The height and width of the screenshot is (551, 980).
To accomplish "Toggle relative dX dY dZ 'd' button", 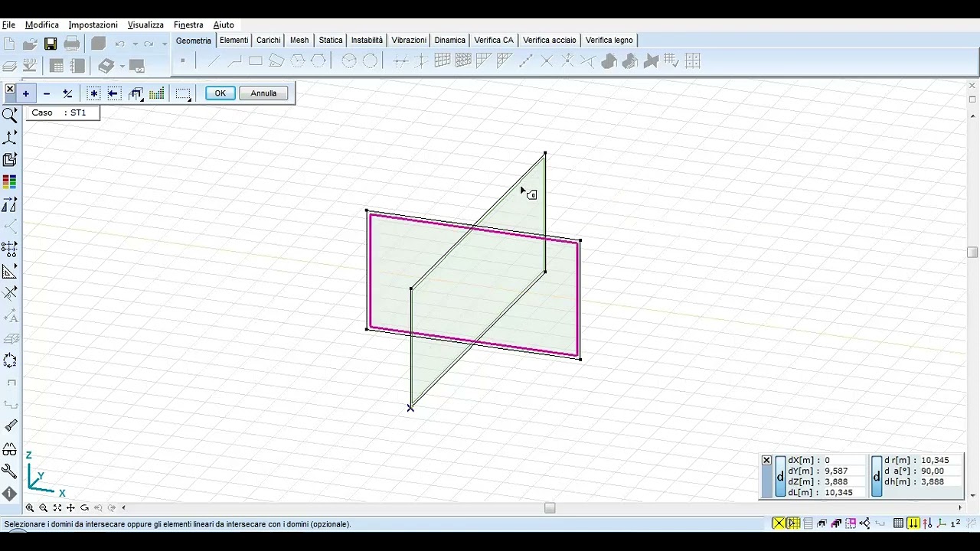I will [x=780, y=477].
